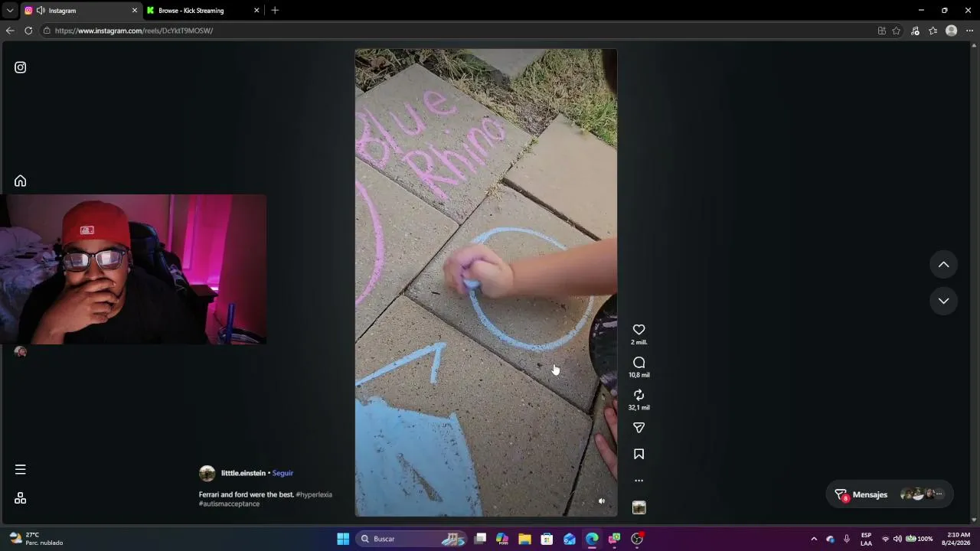Image resolution: width=980 pixels, height=551 pixels.
Task: Open the OBS icon on the taskbar
Action: [637, 539]
